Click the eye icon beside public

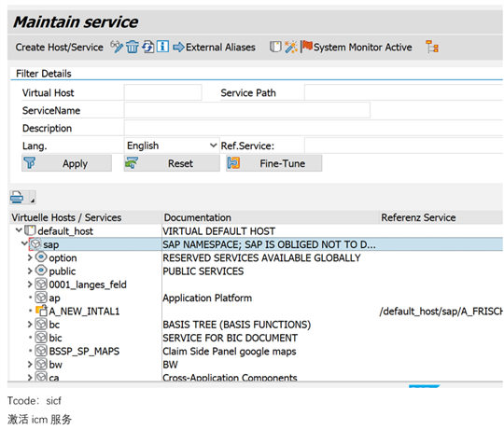(x=41, y=270)
